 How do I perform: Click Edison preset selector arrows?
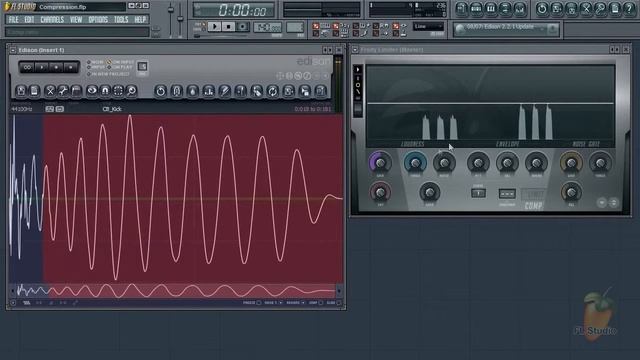pos(328,50)
